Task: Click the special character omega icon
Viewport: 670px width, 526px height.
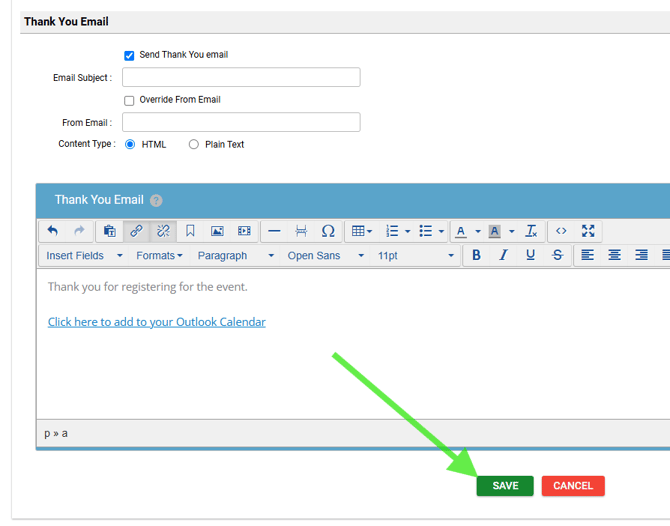Action: (328, 231)
